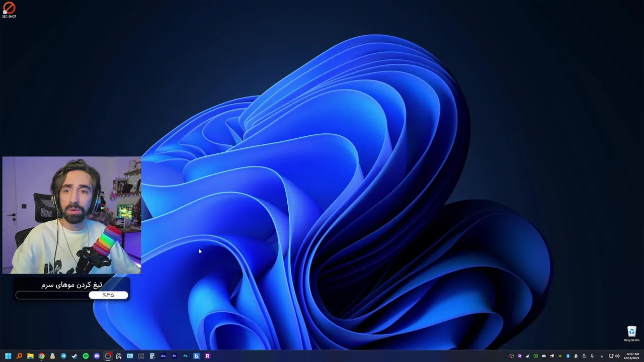Open Calculator from the taskbar
The width and height of the screenshot is (644, 362).
(x=152, y=356)
